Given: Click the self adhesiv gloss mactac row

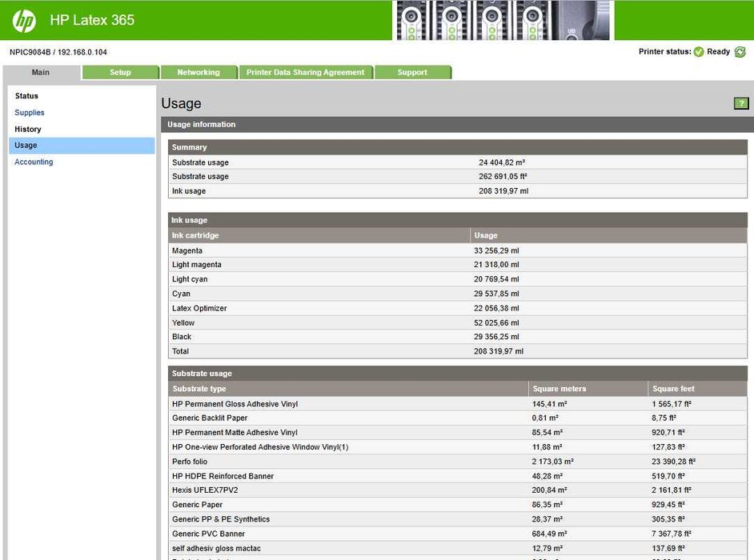Looking at the screenshot, I should click(x=458, y=549).
